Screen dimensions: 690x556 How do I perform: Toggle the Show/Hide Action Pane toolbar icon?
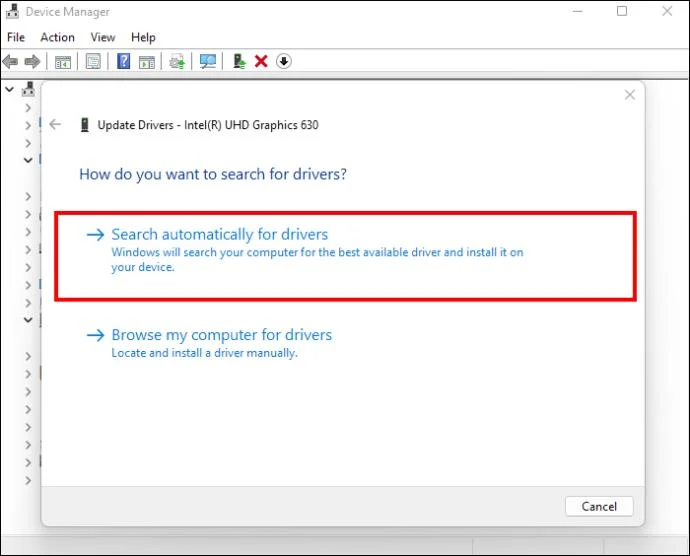(147, 62)
